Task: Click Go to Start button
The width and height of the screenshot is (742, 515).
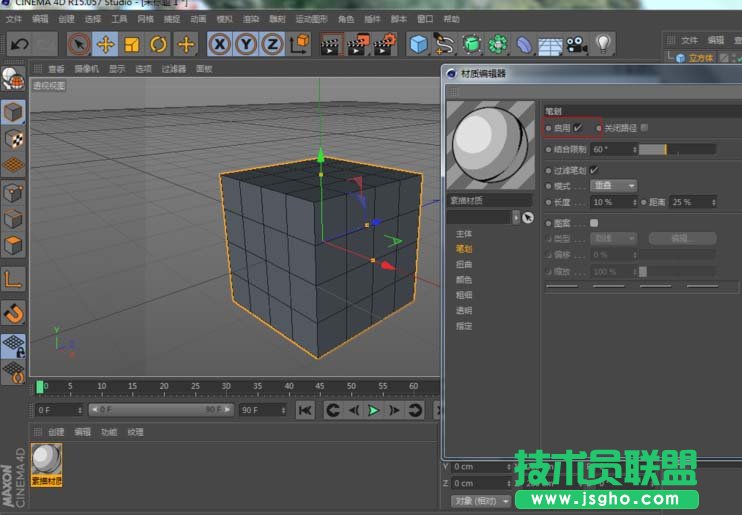Action: click(x=305, y=410)
